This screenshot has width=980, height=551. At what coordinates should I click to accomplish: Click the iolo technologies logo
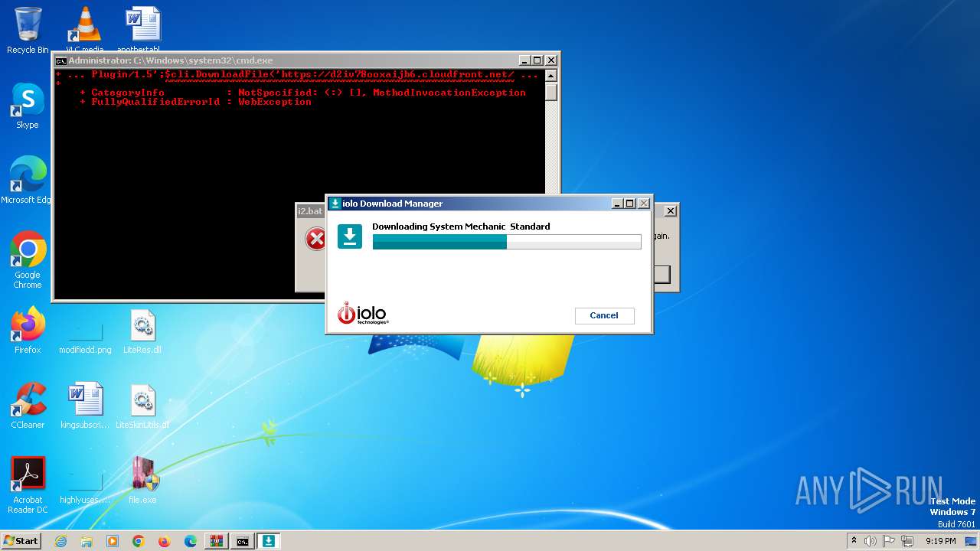pyautogui.click(x=363, y=313)
